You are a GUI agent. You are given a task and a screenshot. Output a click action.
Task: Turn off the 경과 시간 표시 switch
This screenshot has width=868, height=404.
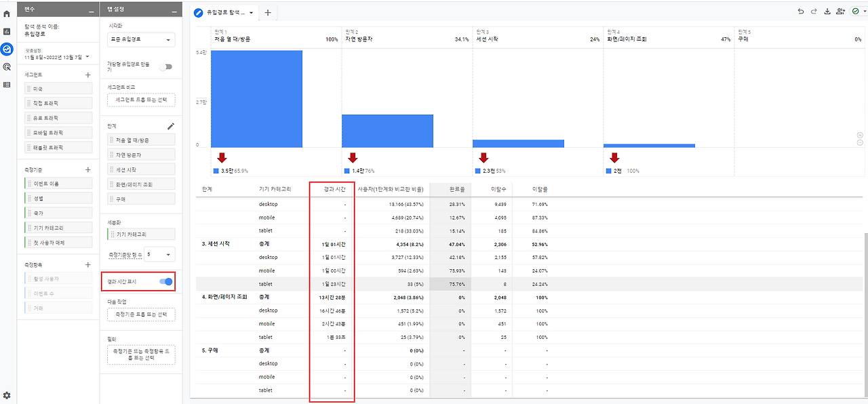[166, 281]
